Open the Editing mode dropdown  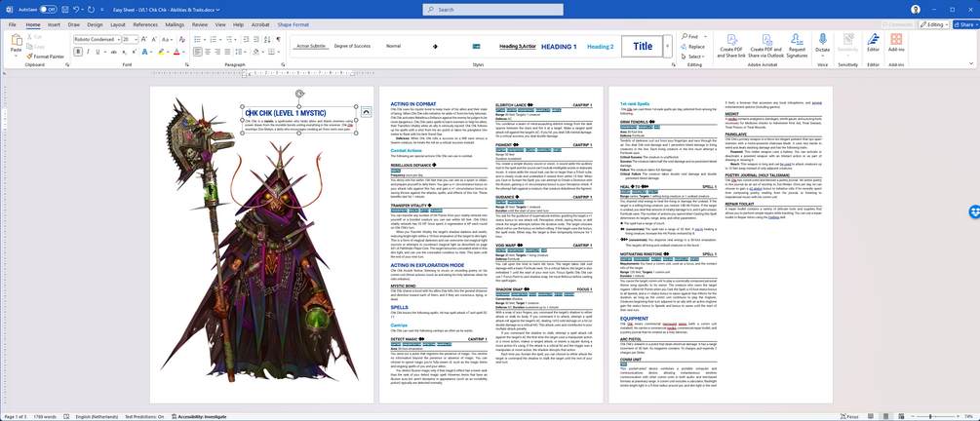934,24
